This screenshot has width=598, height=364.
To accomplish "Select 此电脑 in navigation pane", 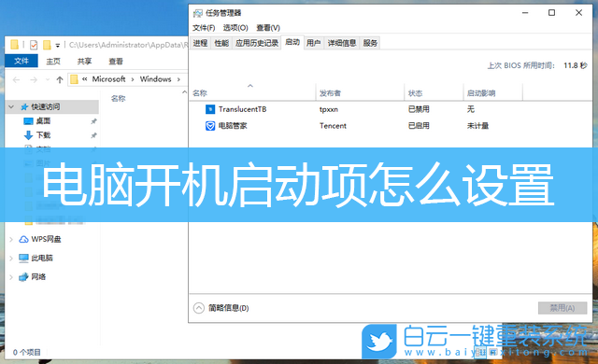I will [x=41, y=258].
